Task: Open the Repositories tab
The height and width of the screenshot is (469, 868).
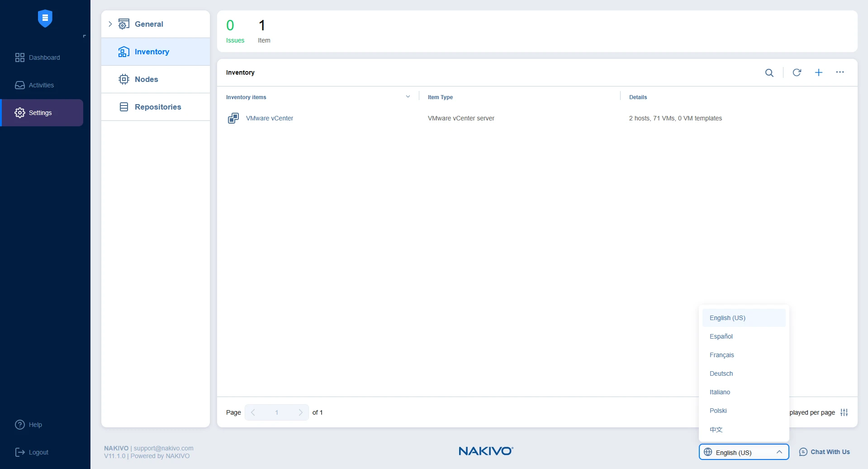Action: [x=157, y=107]
